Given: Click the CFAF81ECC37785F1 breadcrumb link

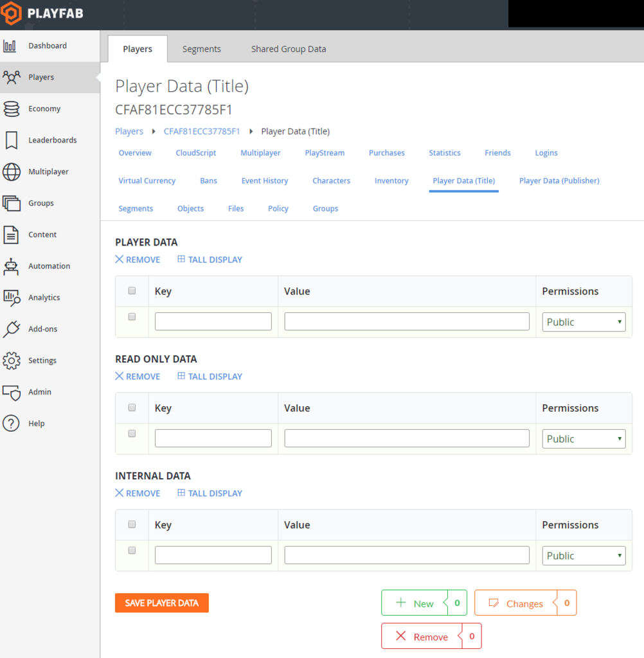Looking at the screenshot, I should click(202, 131).
